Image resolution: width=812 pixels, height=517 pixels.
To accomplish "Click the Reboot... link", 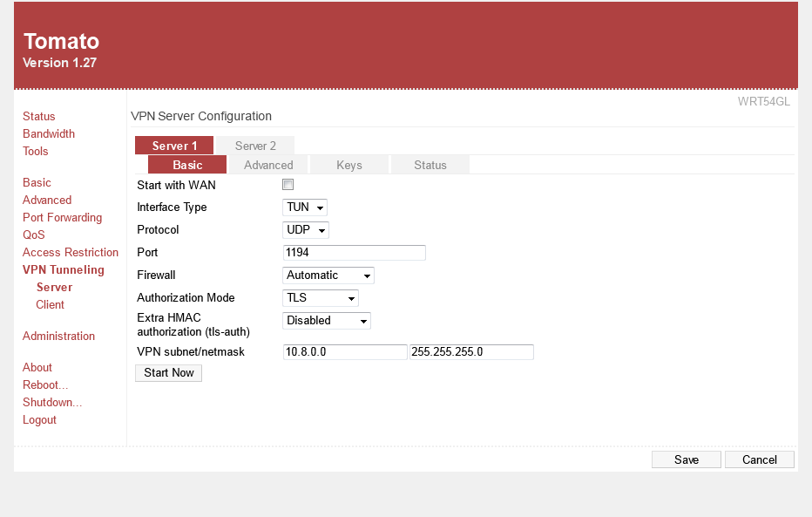I will 45,385.
